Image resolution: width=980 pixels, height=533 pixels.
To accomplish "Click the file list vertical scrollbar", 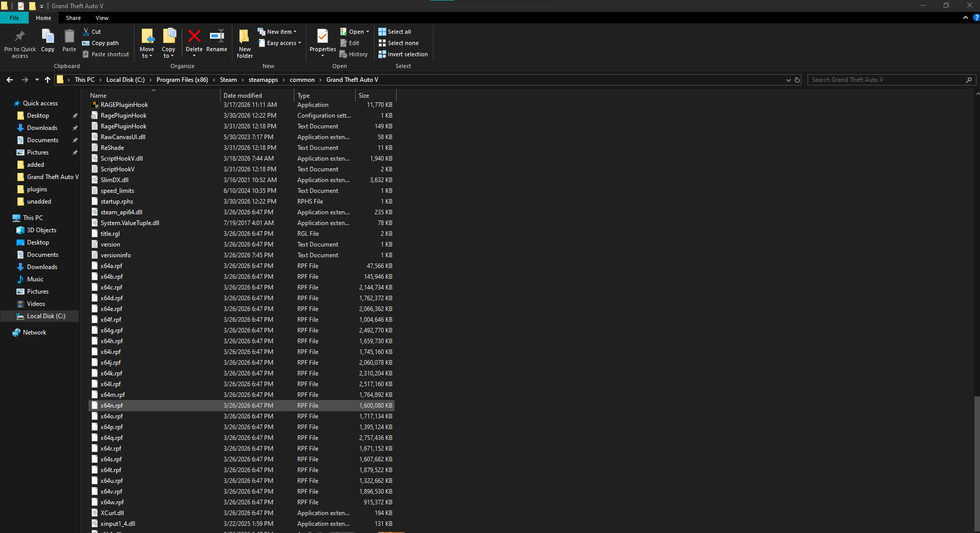I will coord(977,464).
